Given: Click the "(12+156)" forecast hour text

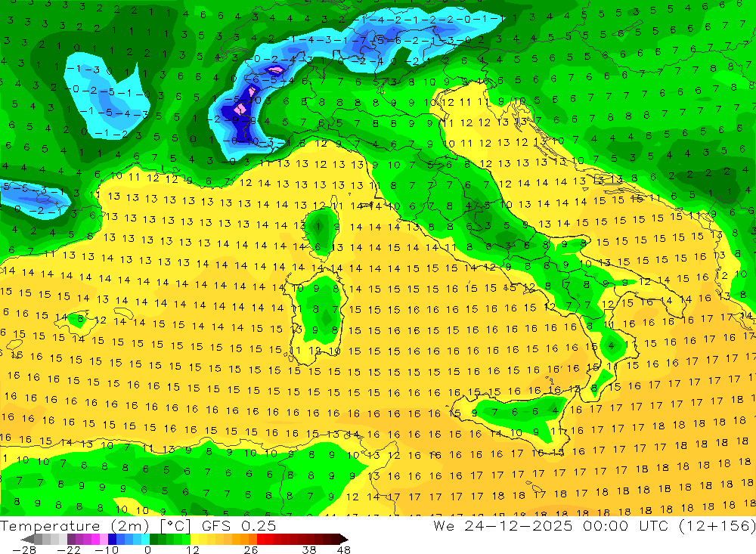Looking at the screenshot, I should pos(718,525).
